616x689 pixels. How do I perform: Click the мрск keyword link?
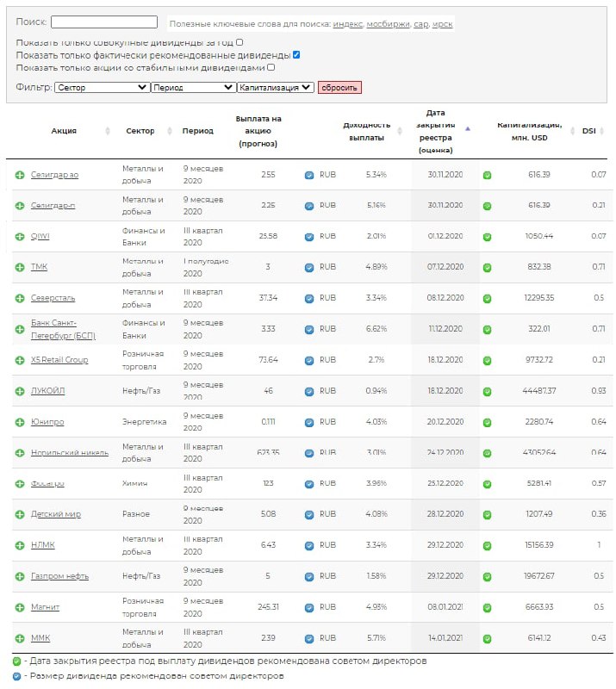pos(442,24)
